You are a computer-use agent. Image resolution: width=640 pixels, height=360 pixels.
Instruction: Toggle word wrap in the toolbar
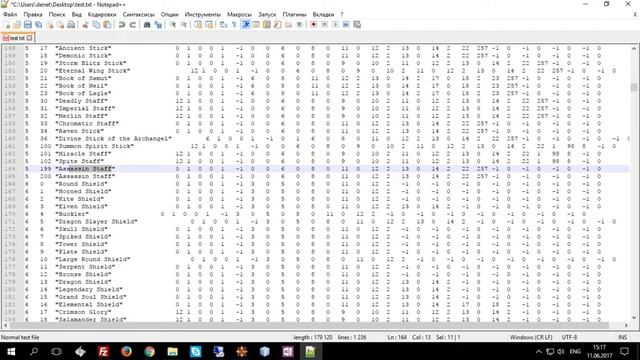tap(223, 25)
